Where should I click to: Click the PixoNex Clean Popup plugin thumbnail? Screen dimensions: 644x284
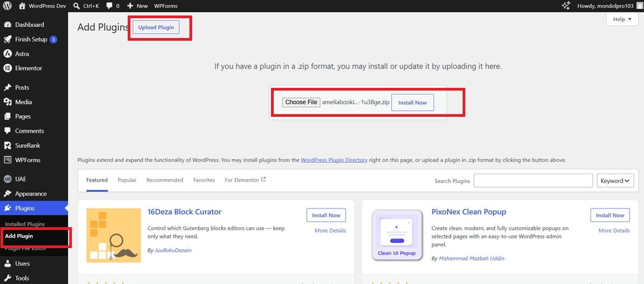[x=397, y=235]
